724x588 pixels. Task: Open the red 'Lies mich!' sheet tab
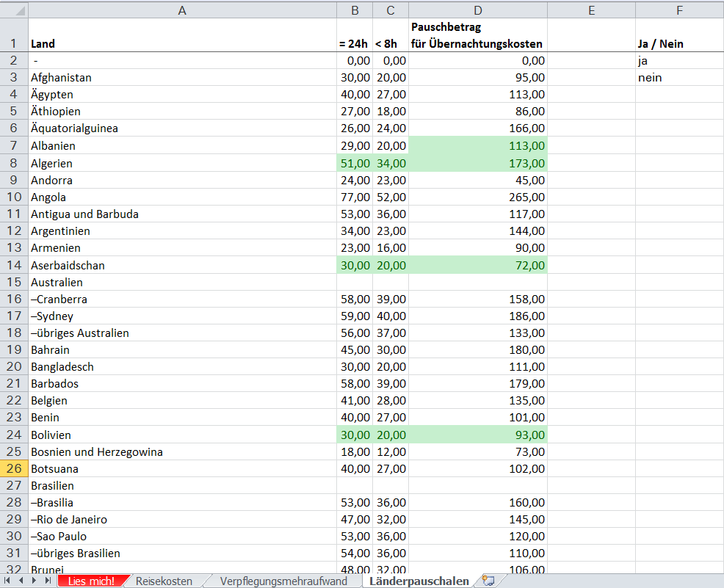click(x=91, y=581)
